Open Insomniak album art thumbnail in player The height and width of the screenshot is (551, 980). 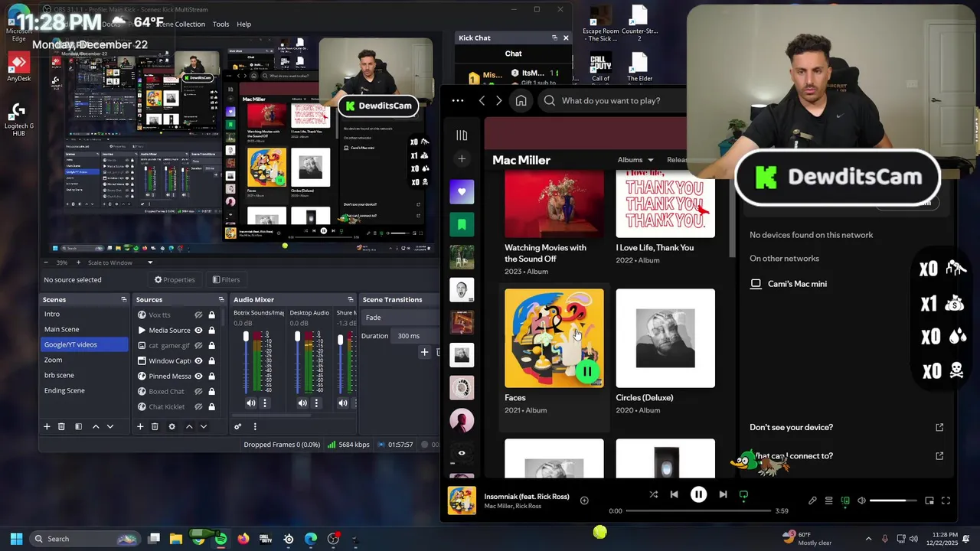pos(462,500)
